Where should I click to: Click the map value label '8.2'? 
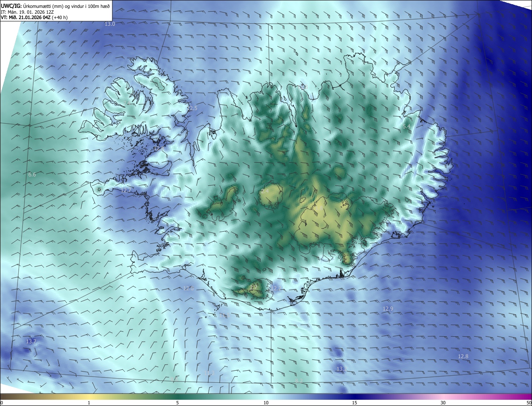tap(299, 381)
